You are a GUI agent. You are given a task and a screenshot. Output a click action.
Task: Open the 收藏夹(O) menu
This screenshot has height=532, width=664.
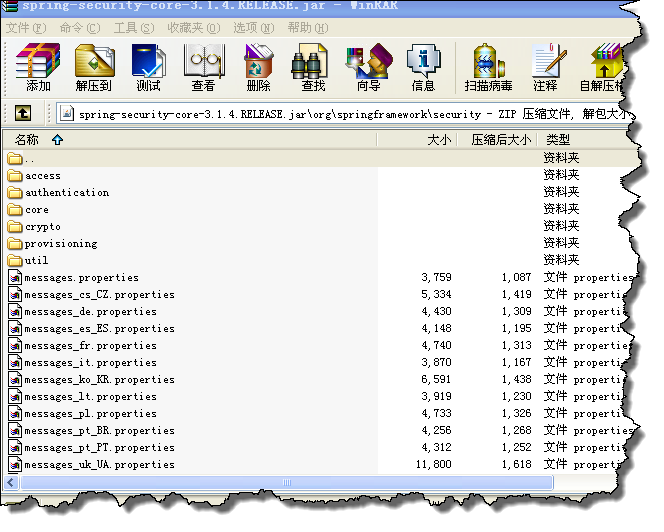pyautogui.click(x=194, y=28)
